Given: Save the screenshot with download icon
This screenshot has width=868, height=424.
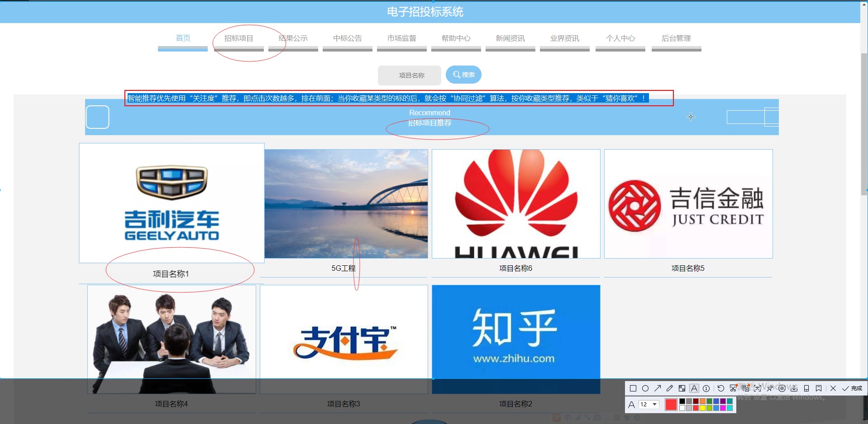Looking at the screenshot, I should [794, 388].
